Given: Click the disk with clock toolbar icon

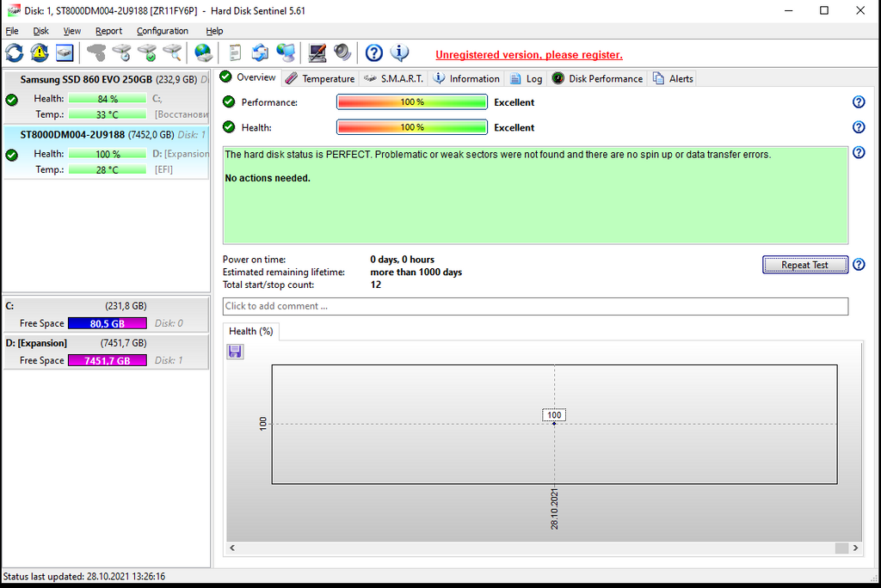Looking at the screenshot, I should (x=121, y=53).
